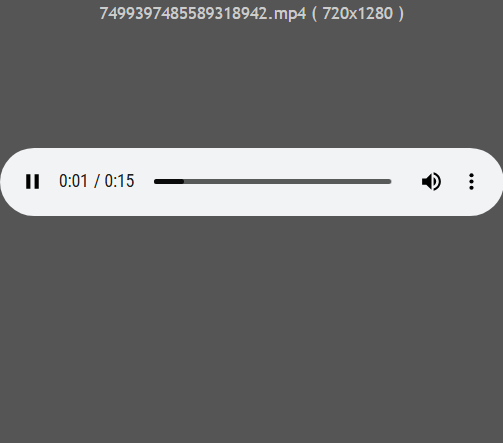This screenshot has width=503, height=443.
Task: Open the three-dot more options menu
Action: pyautogui.click(x=471, y=182)
